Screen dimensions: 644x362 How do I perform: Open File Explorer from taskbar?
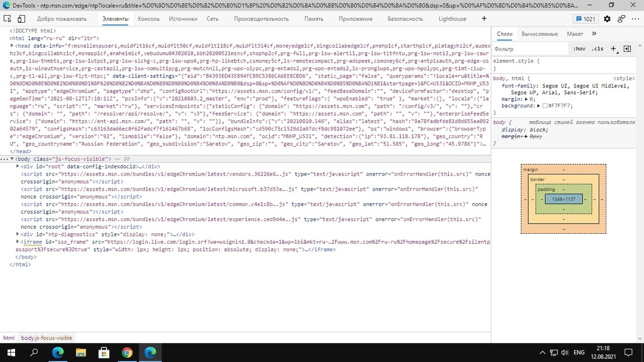[x=80, y=352]
